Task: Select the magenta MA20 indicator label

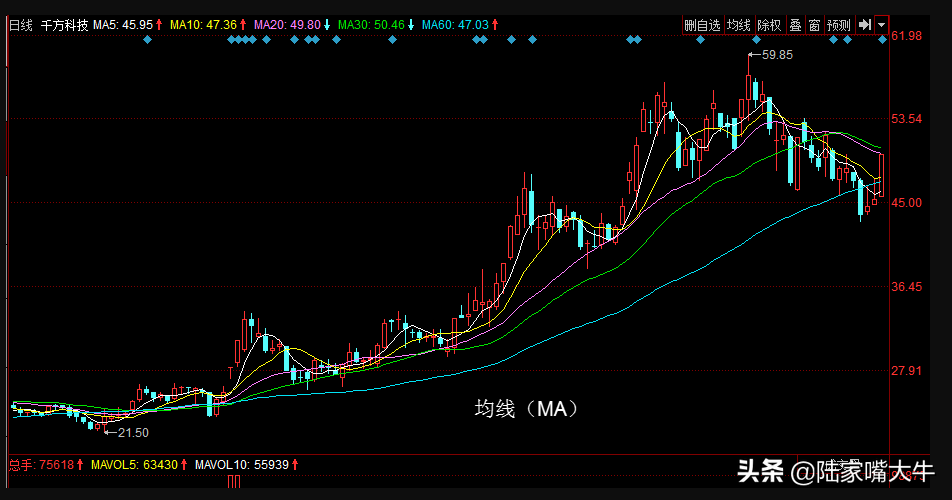Action: pos(288,24)
